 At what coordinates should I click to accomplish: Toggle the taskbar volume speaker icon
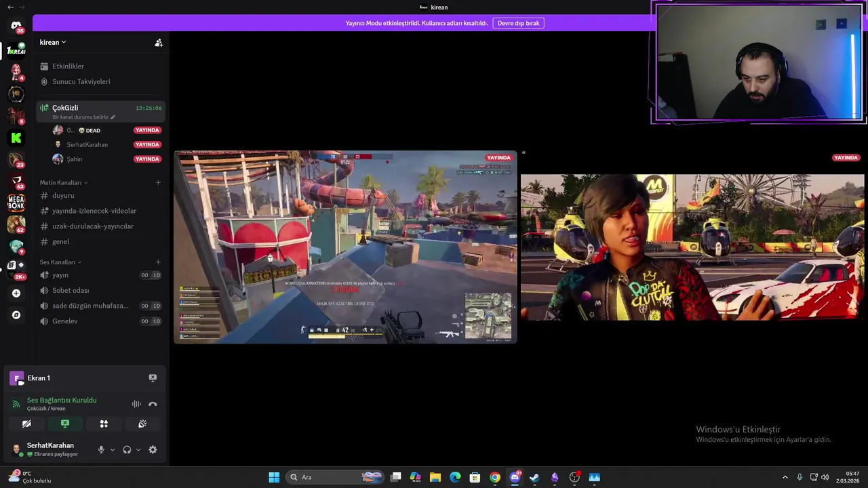[825, 477]
